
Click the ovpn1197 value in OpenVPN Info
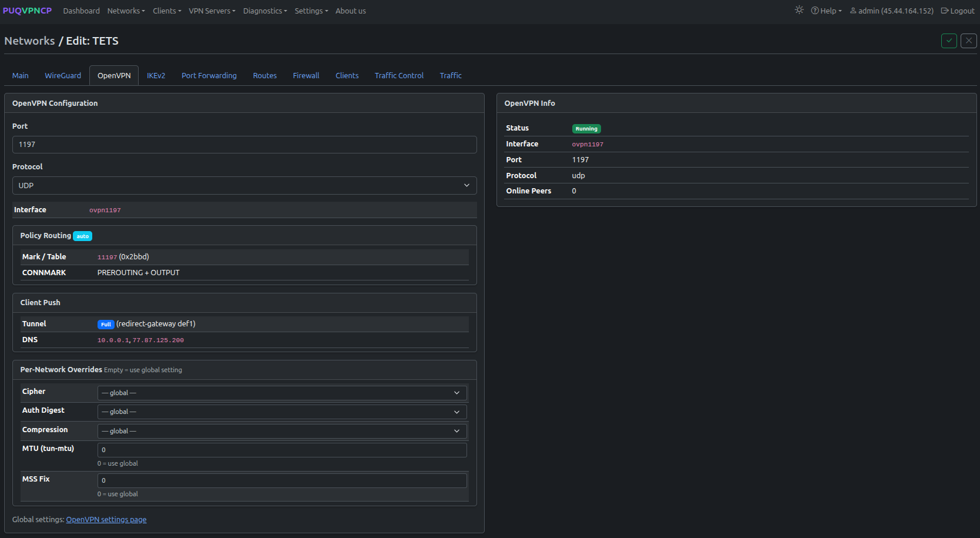coord(588,144)
